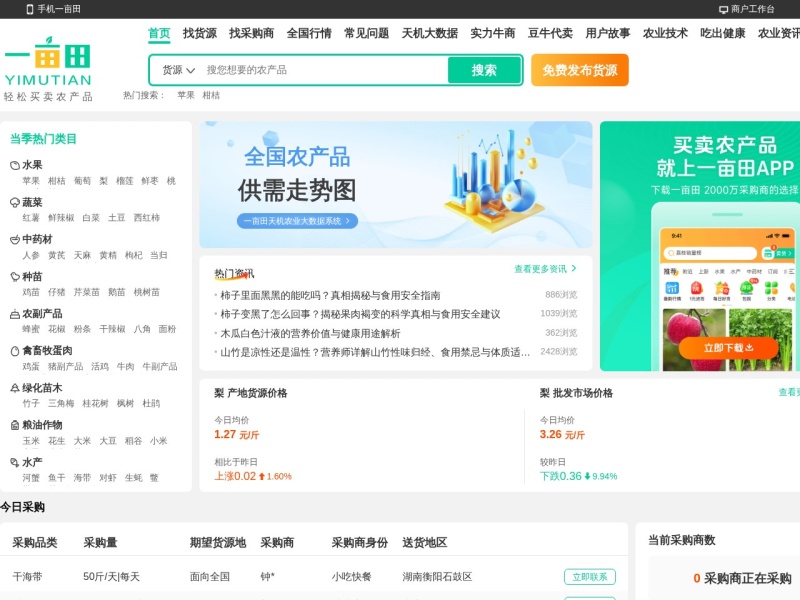This screenshot has width=800, height=600.
Task: Click the 绿化苗木 category icon
Action: pyautogui.click(x=15, y=388)
